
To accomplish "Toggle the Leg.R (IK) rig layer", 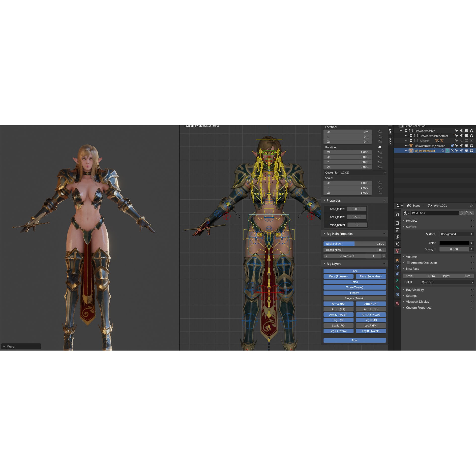I will click(371, 320).
